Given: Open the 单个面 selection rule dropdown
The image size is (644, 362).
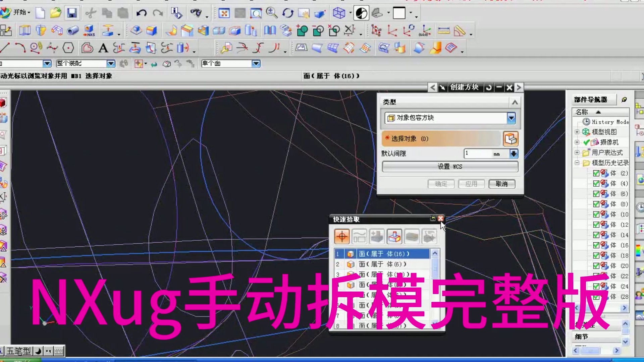Looking at the screenshot, I should pos(256,63).
